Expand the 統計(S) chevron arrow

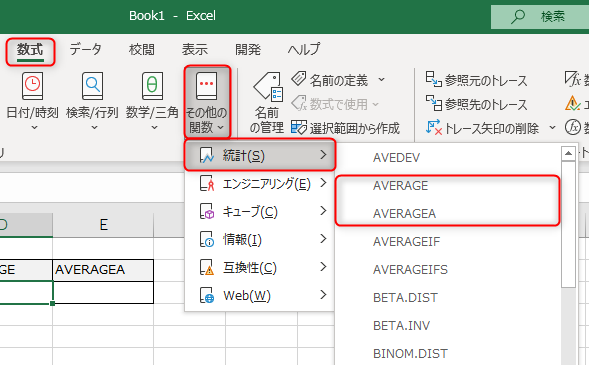pos(323,154)
